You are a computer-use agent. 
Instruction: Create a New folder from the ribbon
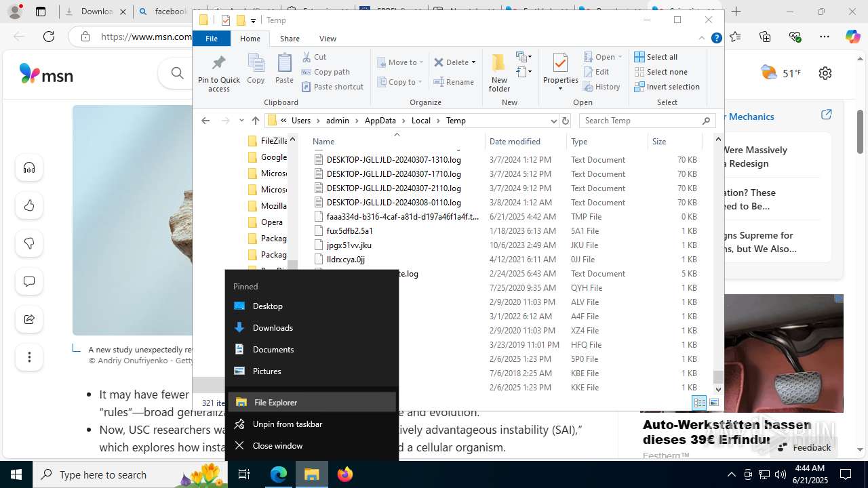pos(499,73)
